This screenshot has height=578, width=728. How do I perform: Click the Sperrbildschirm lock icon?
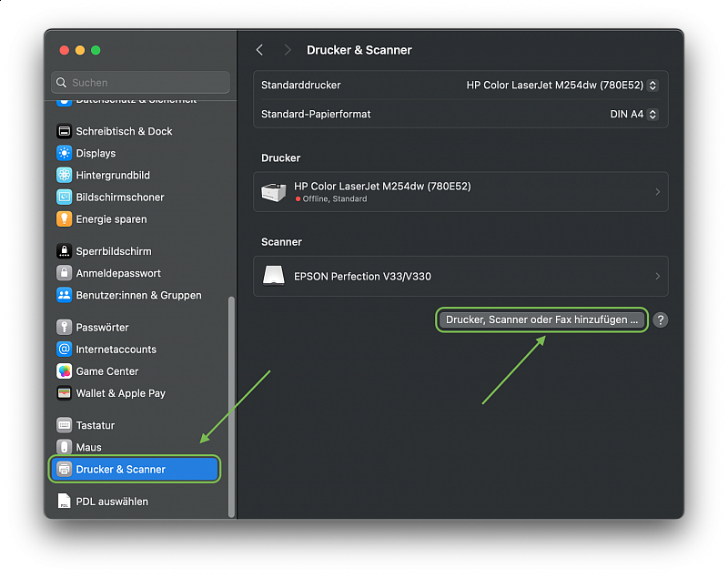pos(64,251)
